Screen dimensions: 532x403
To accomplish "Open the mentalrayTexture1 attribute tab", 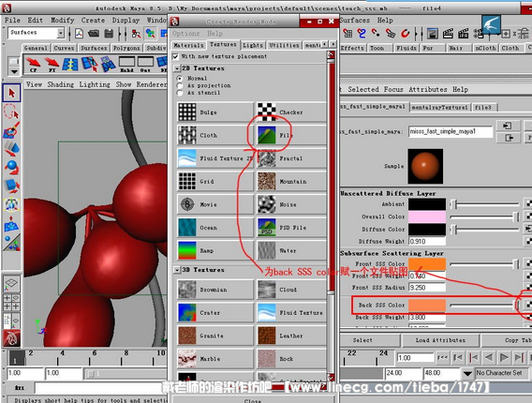I will (439, 107).
